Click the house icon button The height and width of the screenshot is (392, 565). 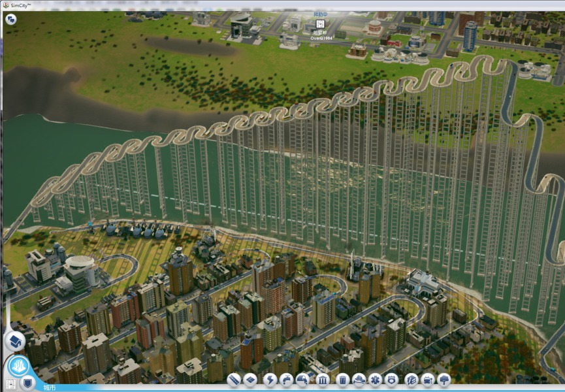[15, 341]
